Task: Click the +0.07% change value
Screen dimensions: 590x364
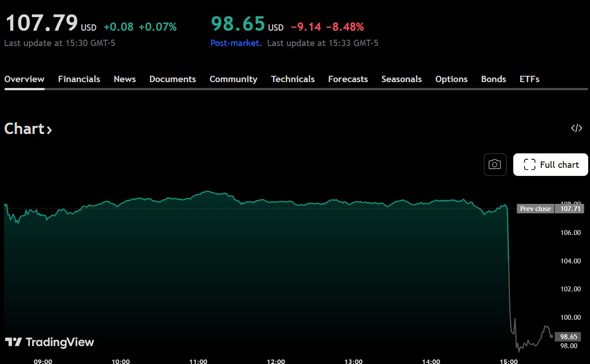Action: click(158, 27)
